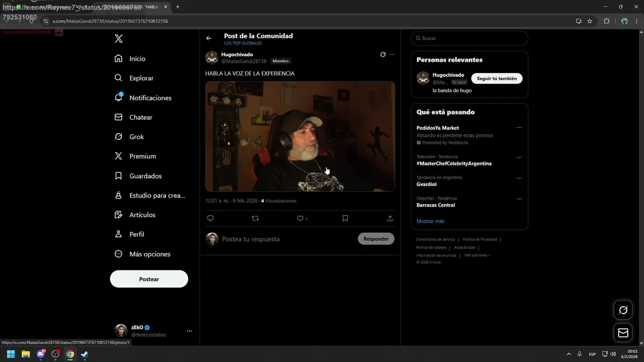Click the Mostrar más link
Viewport: 644px width, 362px height.
pos(430,221)
